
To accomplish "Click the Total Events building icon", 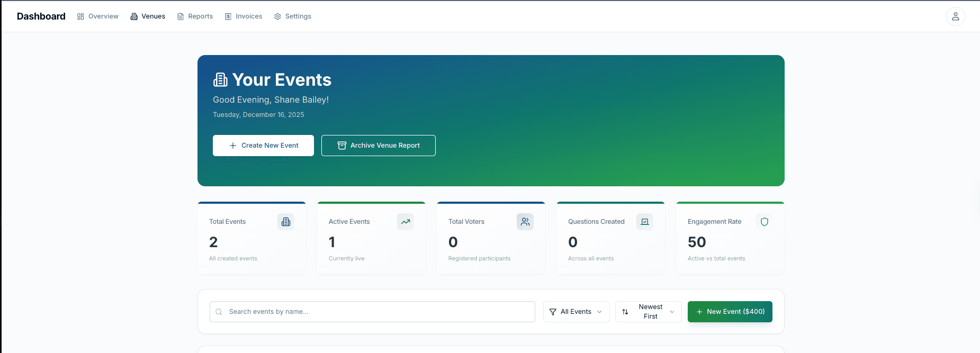I will 286,222.
